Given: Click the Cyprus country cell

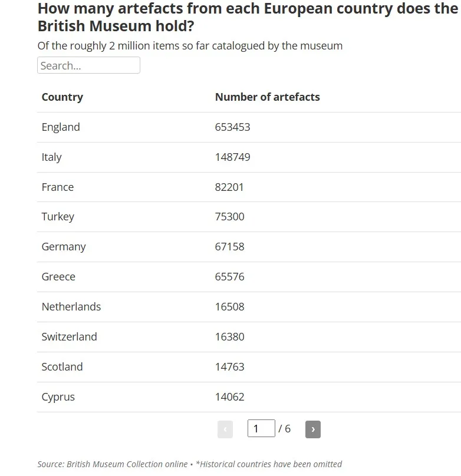Looking at the screenshot, I should 58,397.
